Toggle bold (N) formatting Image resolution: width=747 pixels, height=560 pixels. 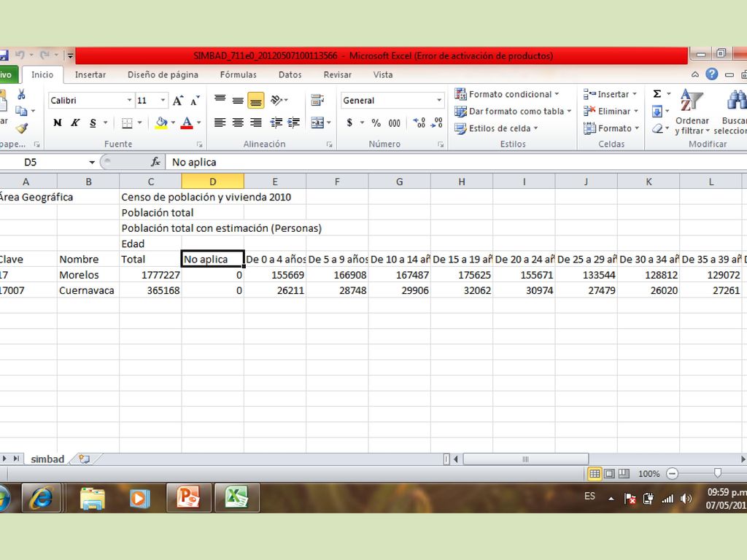[x=58, y=122]
